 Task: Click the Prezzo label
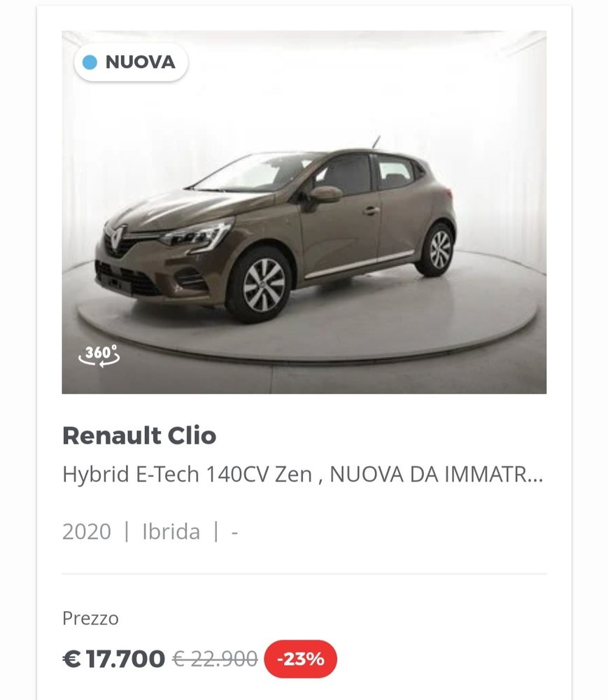[x=90, y=619]
